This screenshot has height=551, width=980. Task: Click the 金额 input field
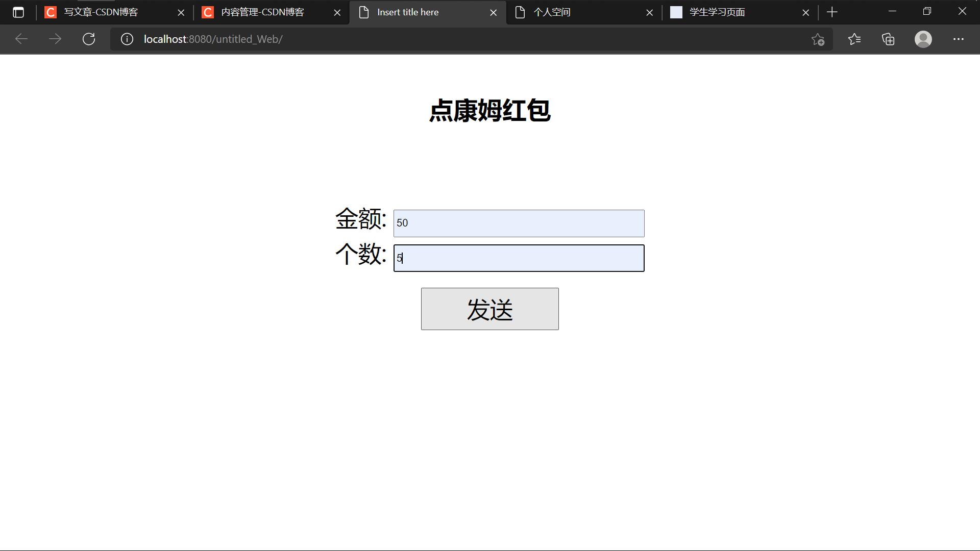tap(519, 223)
